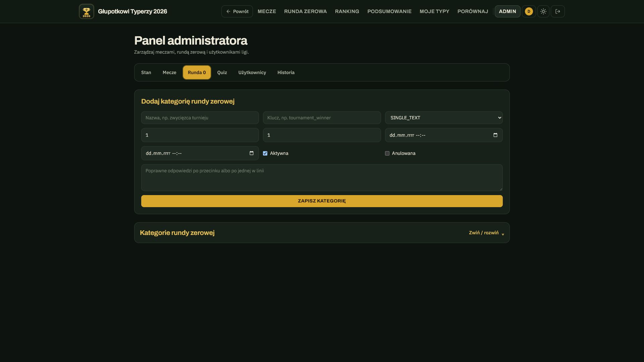Switch to the Stan tab
644x362 pixels.
click(146, 72)
